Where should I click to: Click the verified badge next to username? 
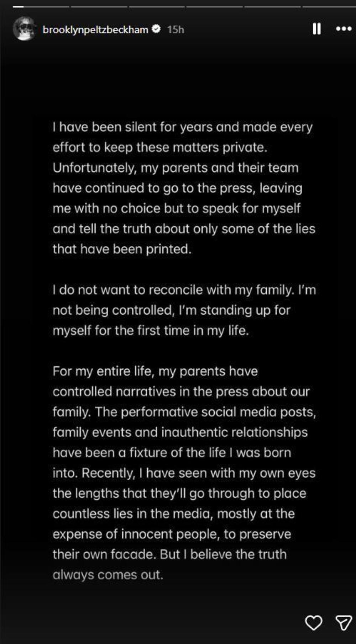(x=156, y=29)
